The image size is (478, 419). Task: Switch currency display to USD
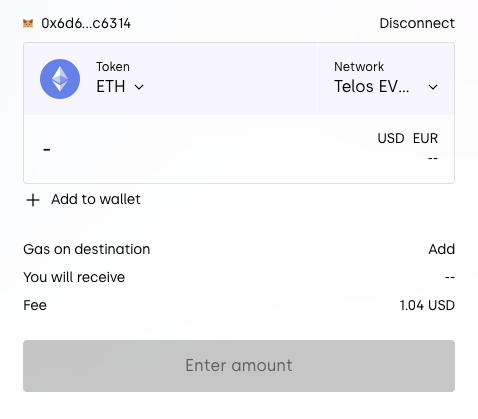coord(391,138)
